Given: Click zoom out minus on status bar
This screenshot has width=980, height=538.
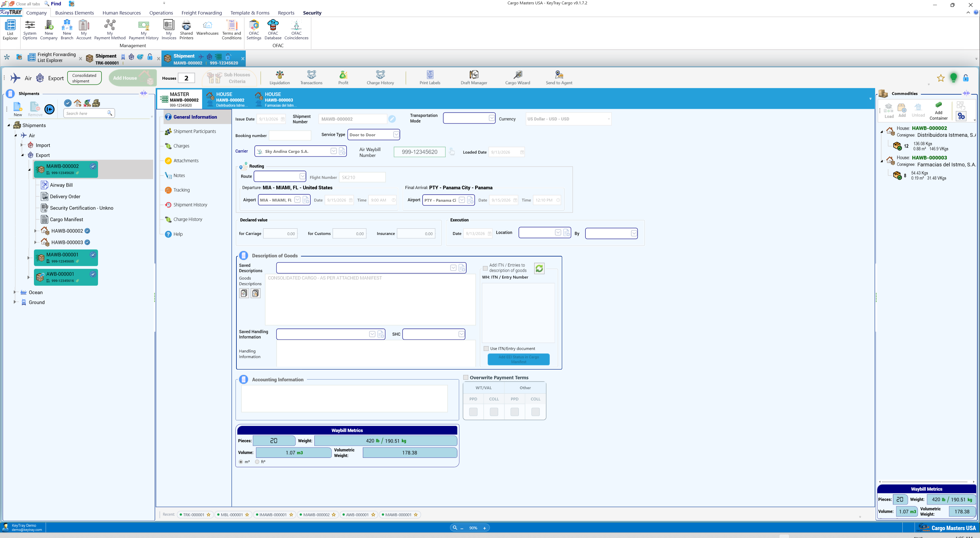Looking at the screenshot, I should pos(462,528).
